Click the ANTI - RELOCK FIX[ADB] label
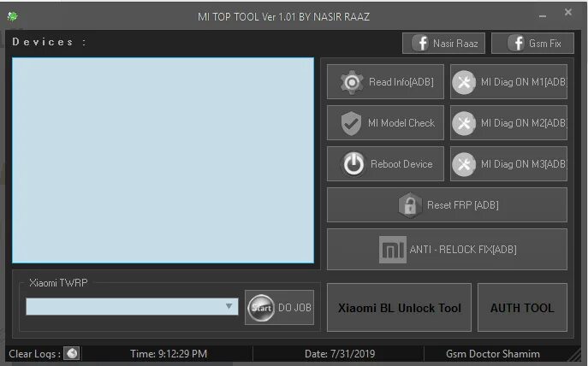Screen dimensions: 588x366 [463, 250]
